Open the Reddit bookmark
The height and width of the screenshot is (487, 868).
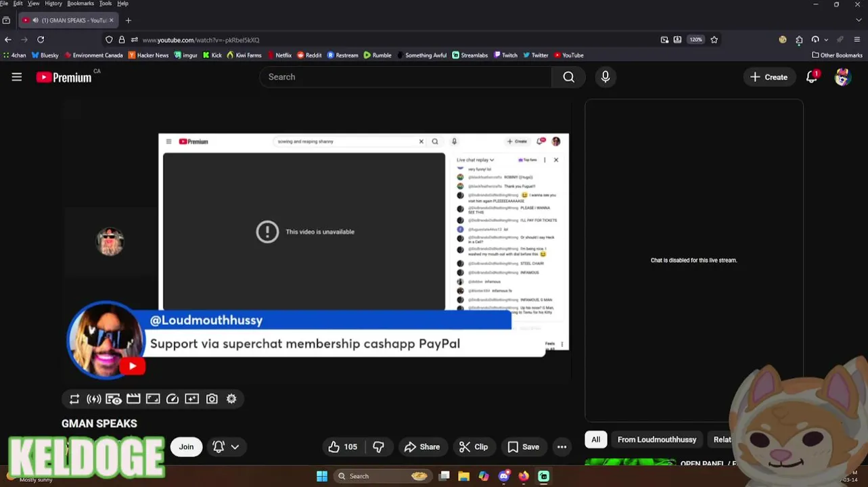309,55
